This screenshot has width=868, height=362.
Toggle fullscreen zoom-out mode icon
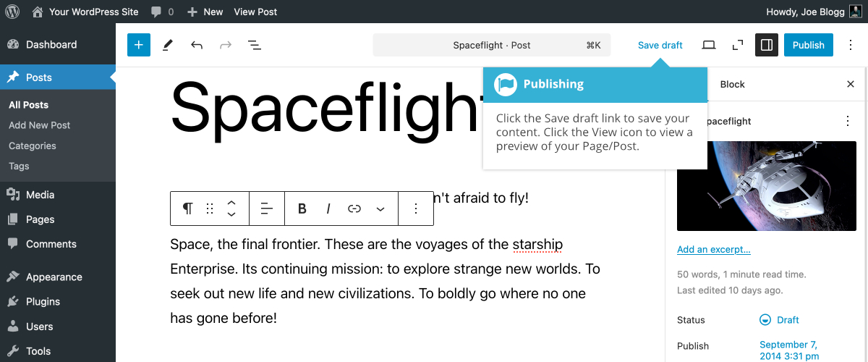(x=738, y=45)
